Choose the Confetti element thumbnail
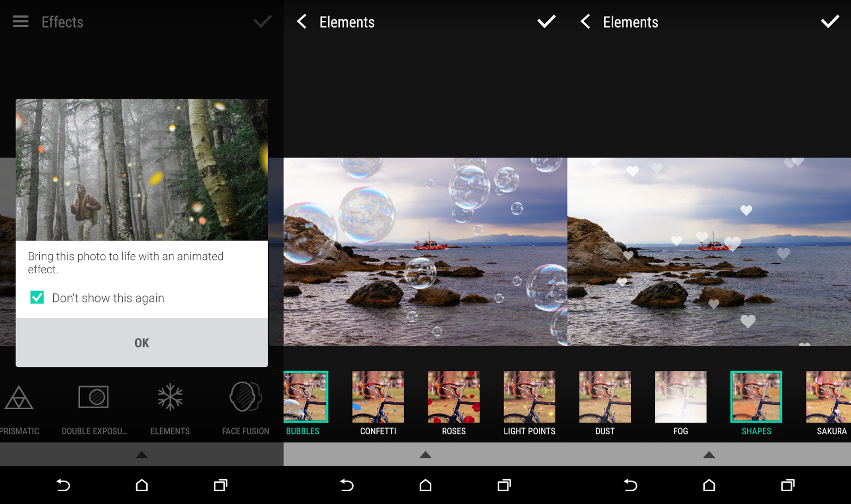The width and height of the screenshot is (851, 504). click(378, 397)
